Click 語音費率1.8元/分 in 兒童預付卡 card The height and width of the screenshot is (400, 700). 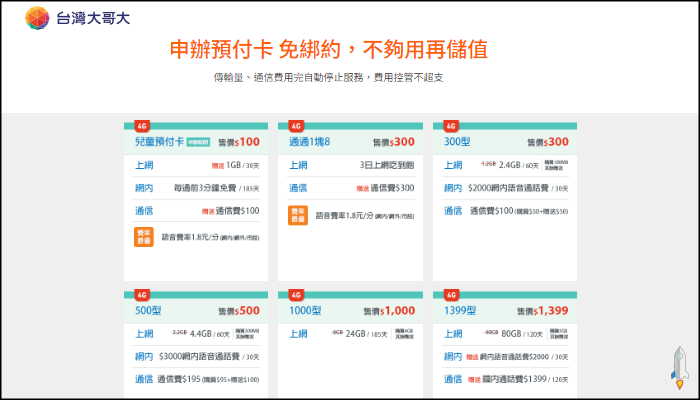pos(210,237)
